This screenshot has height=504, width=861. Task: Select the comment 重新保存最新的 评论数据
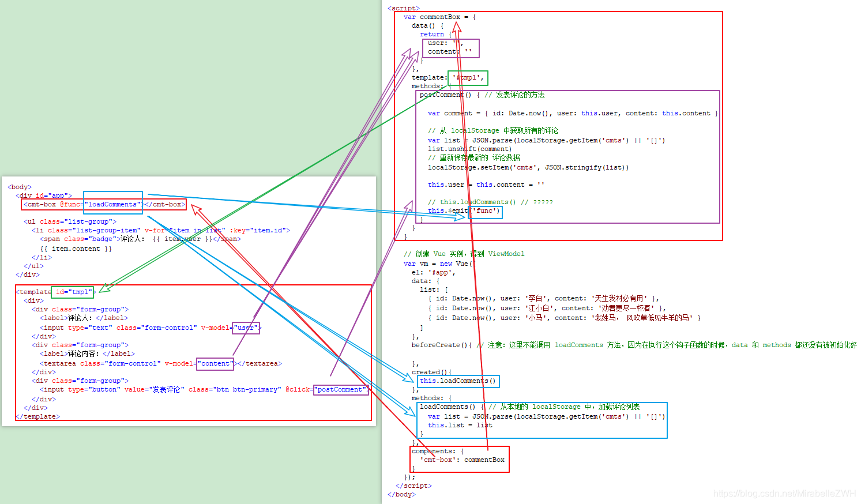tap(474, 157)
